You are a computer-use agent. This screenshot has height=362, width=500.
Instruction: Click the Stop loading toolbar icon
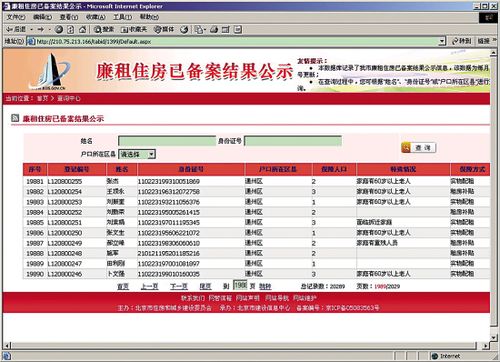click(x=59, y=29)
